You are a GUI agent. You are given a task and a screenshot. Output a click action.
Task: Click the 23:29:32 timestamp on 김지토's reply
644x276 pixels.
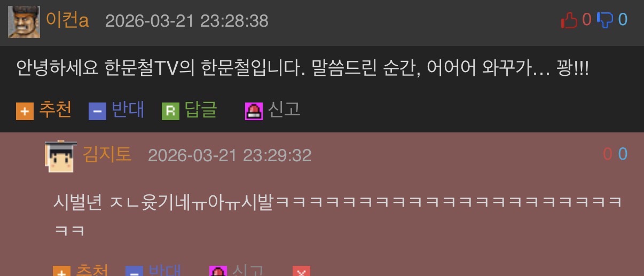click(277, 155)
